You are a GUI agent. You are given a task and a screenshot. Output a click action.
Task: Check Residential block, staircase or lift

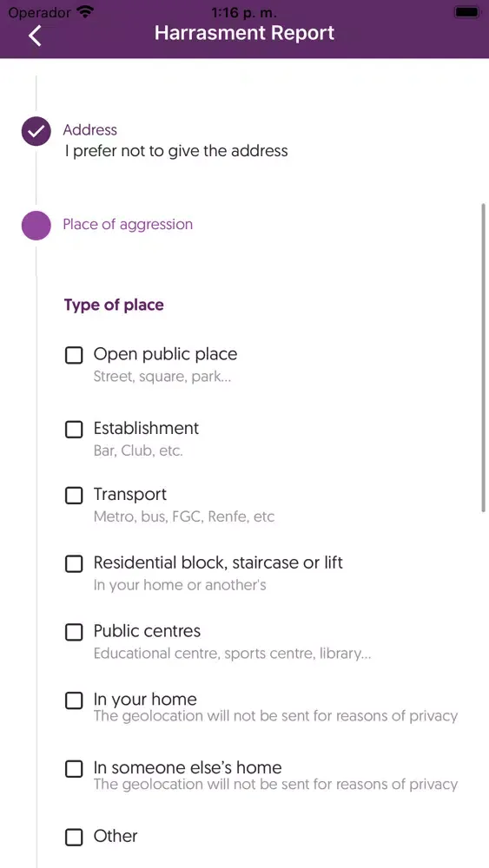point(74,563)
